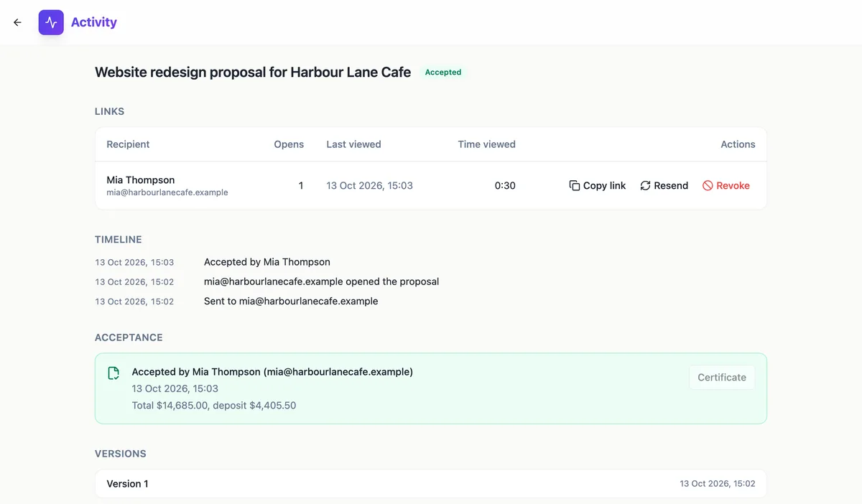Image resolution: width=862 pixels, height=504 pixels.
Task: Click the back arrow icon
Action: tap(17, 22)
